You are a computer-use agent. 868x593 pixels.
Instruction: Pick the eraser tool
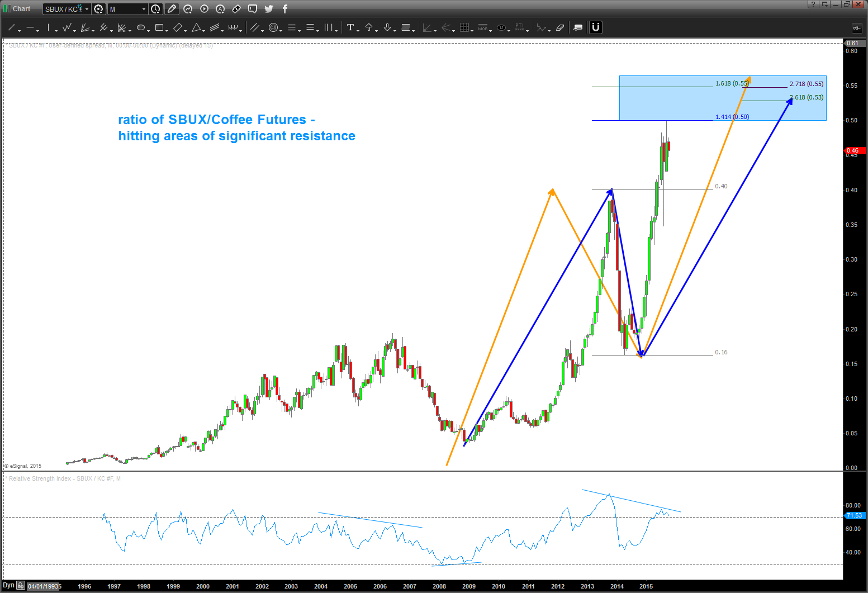[x=560, y=27]
